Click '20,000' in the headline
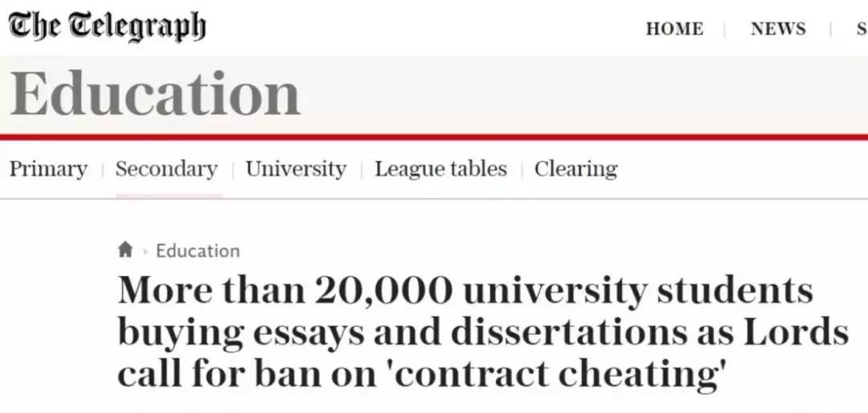 click(x=383, y=291)
